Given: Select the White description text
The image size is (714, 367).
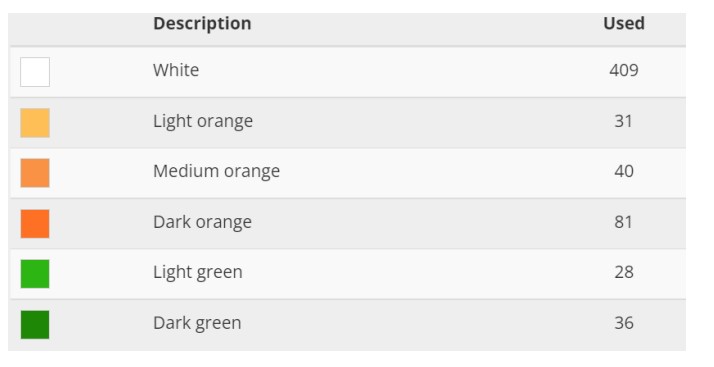Looking at the screenshot, I should point(176,70).
